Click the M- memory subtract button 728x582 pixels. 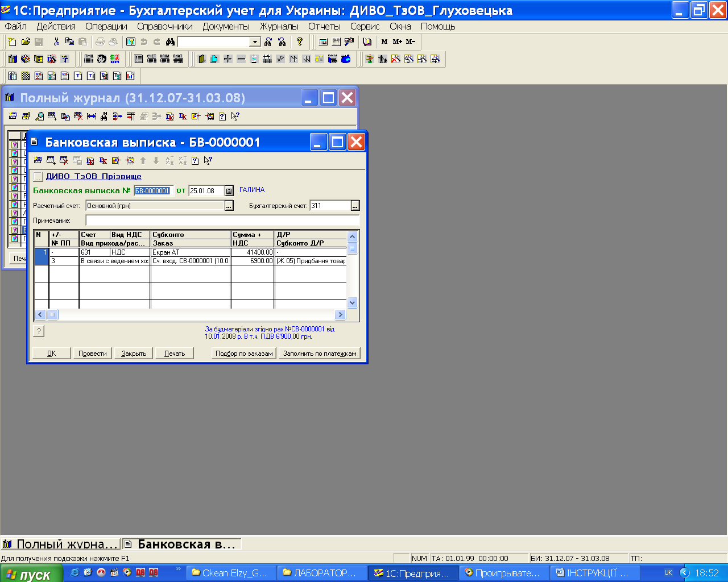(411, 41)
